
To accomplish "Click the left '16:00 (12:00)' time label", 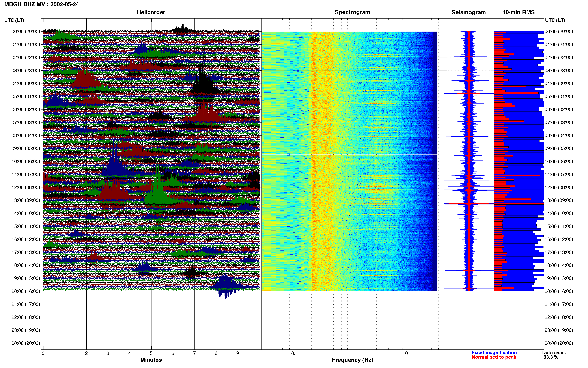I will tap(26, 239).
